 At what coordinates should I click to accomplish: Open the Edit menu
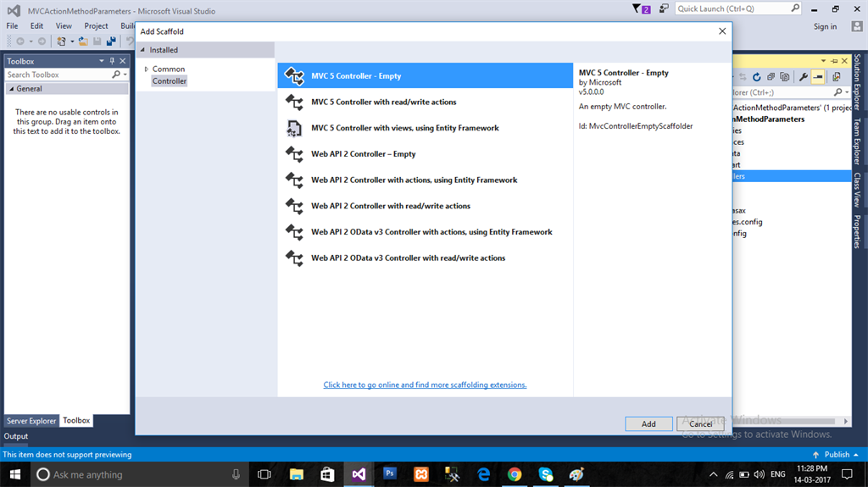click(x=36, y=26)
